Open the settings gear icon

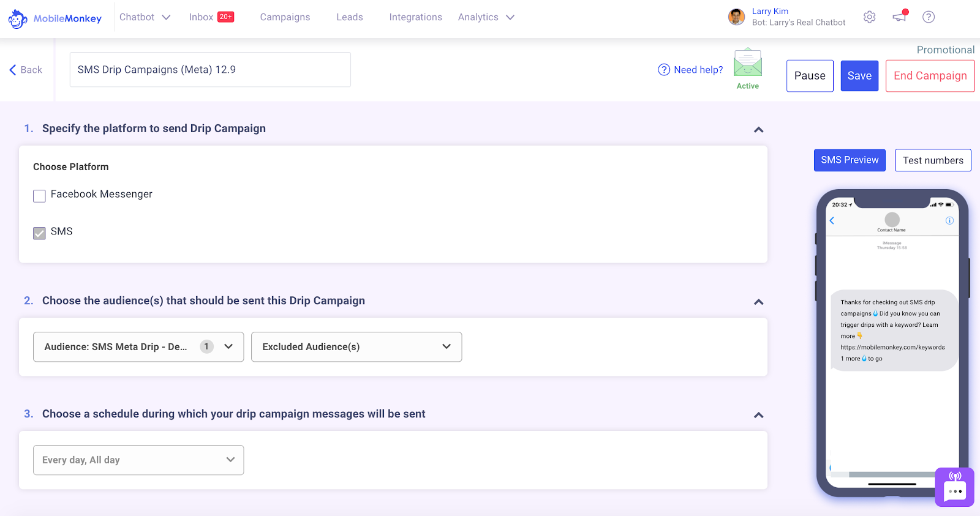point(869,17)
